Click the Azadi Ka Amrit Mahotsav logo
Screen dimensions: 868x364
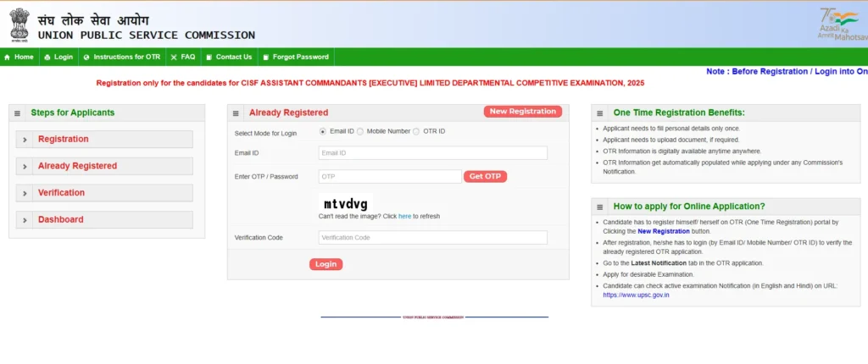tap(842, 24)
